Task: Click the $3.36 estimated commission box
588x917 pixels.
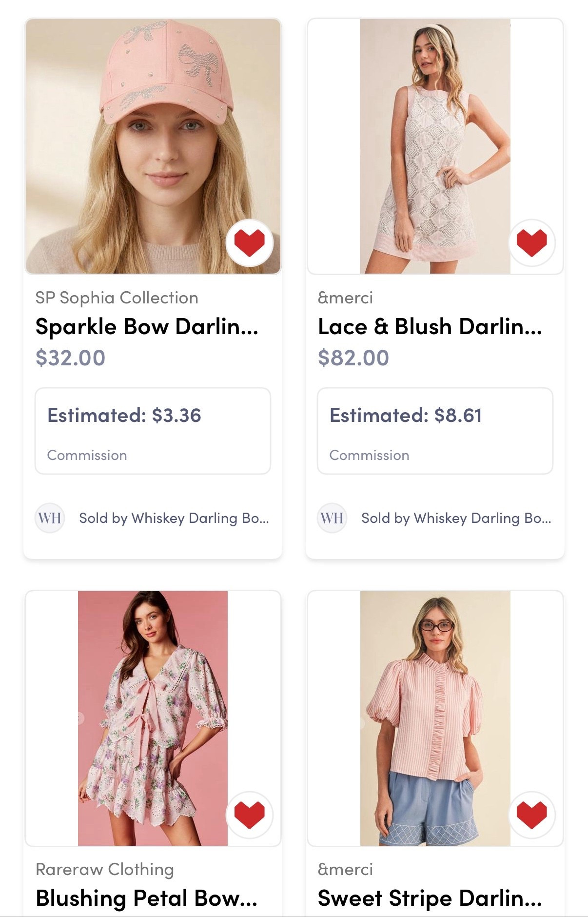Action: click(x=153, y=431)
